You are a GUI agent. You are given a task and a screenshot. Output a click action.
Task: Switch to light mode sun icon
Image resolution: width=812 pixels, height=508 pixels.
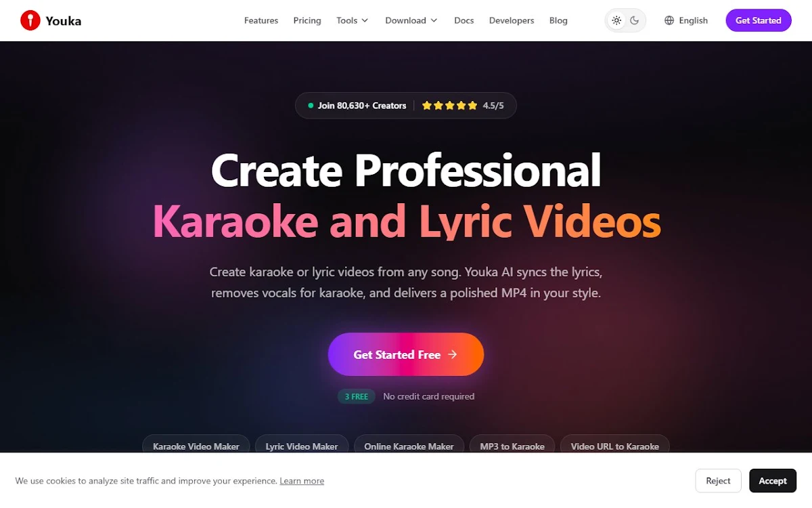point(616,20)
